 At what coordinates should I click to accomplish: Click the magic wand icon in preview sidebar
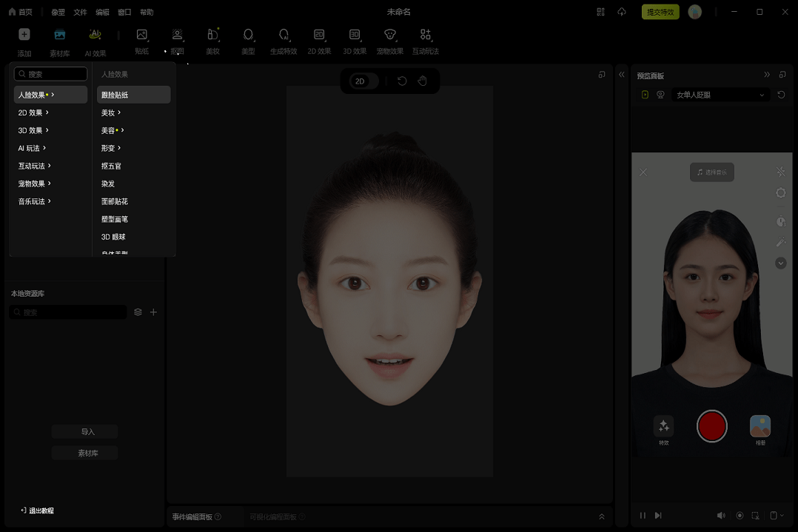(x=780, y=241)
